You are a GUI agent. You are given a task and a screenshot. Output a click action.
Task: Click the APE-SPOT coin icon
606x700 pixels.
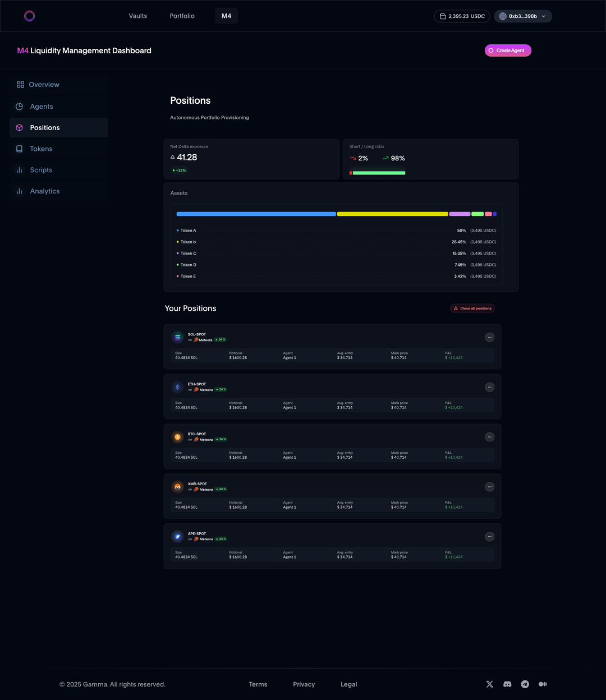[178, 537]
